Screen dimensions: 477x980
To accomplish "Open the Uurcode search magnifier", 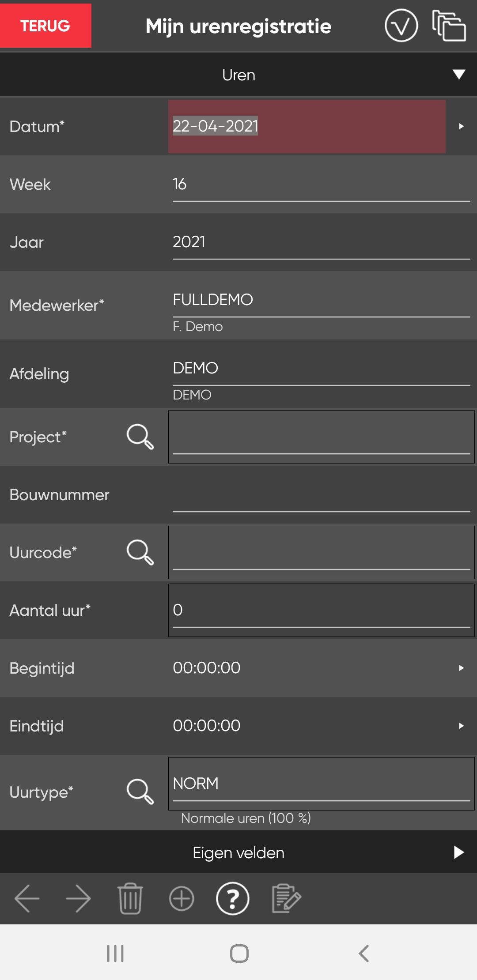I will pyautogui.click(x=140, y=552).
